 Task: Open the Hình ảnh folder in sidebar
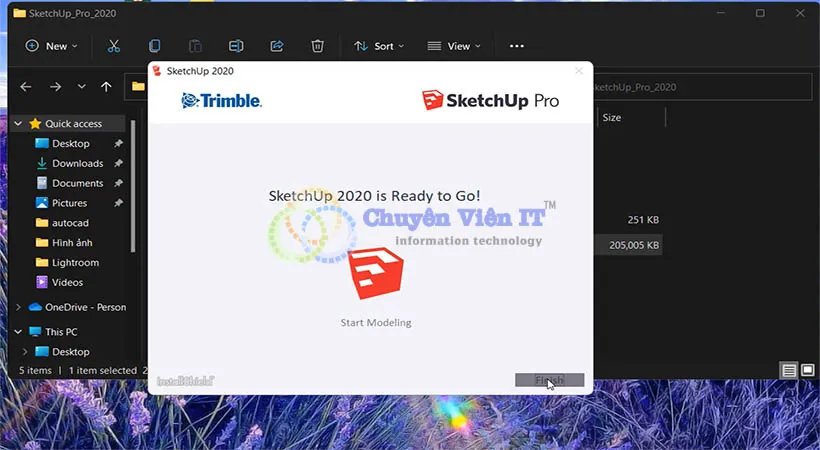(x=72, y=243)
